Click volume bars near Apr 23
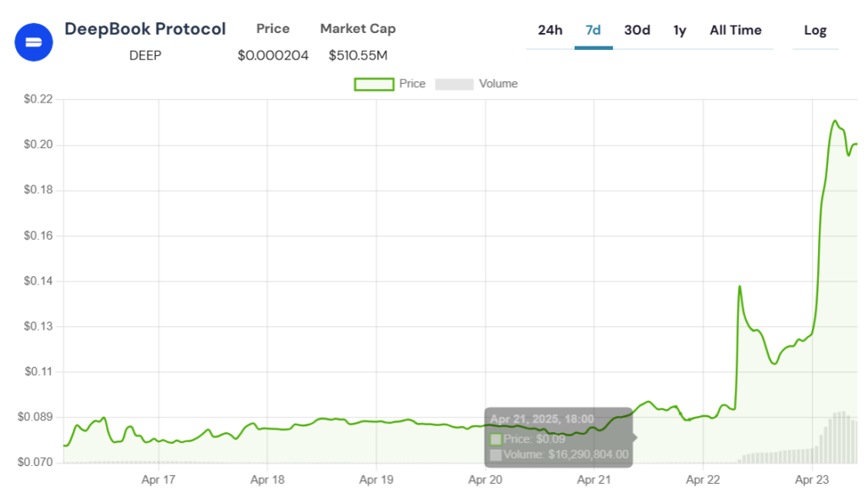The height and width of the screenshot is (499, 868). tap(839, 436)
